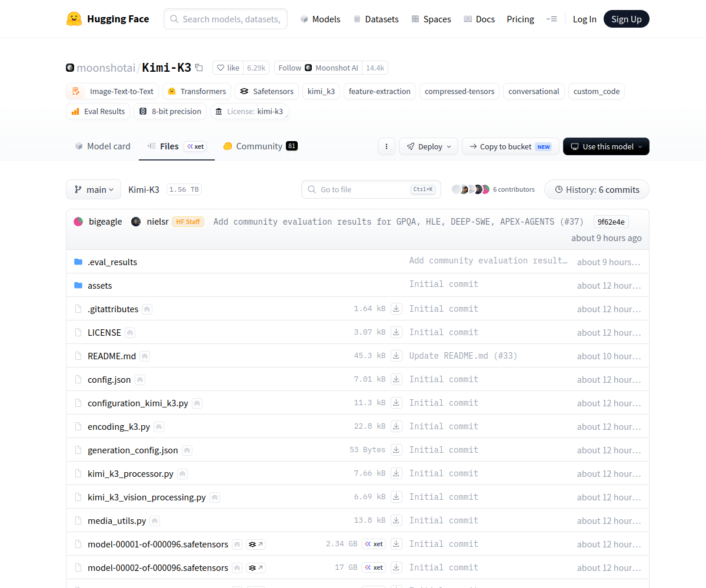Image resolution: width=706 pixels, height=588 pixels.
Task: Click security scan icon next to LICENSE
Action: (x=130, y=333)
